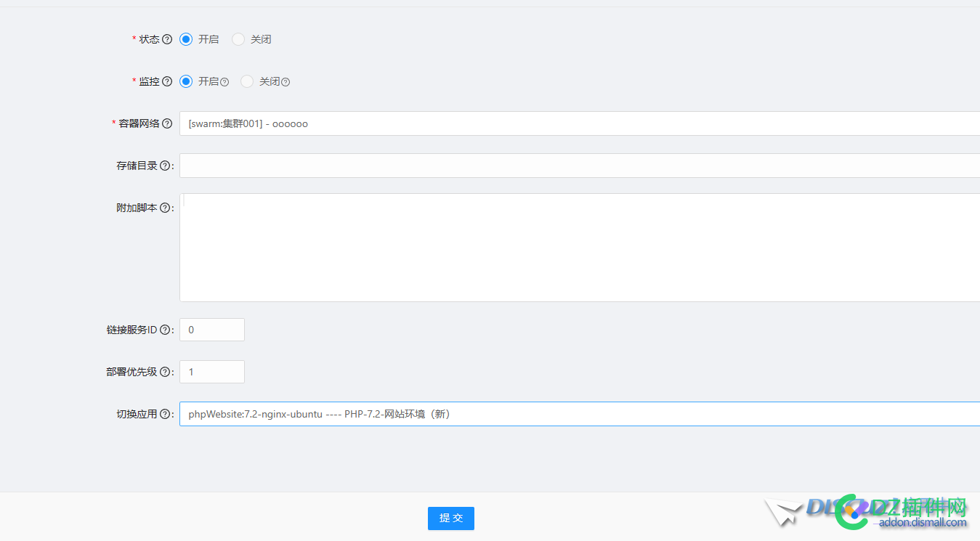Focus the 附加脚本 text area
The width and height of the screenshot is (980, 541).
(x=580, y=248)
